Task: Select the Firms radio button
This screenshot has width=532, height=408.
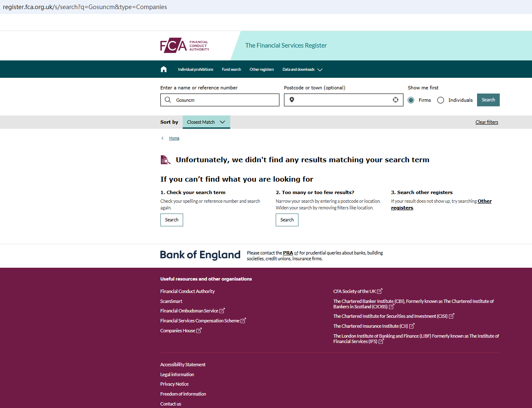Action: click(x=411, y=100)
